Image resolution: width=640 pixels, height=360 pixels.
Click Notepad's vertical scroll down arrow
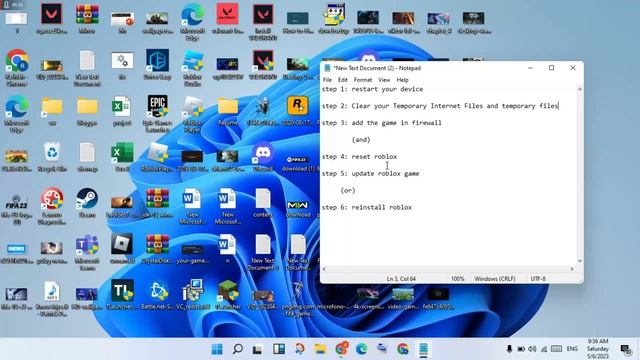click(580, 261)
